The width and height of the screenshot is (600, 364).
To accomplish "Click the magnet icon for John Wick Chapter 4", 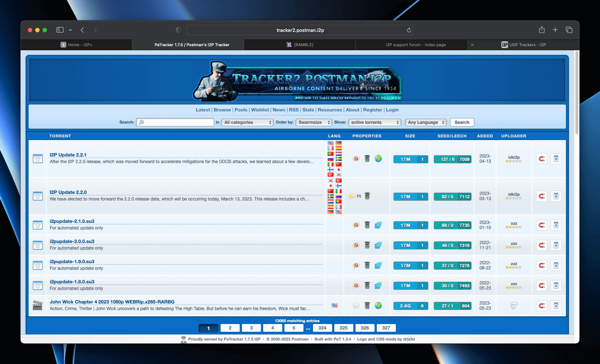I will coord(541,306).
